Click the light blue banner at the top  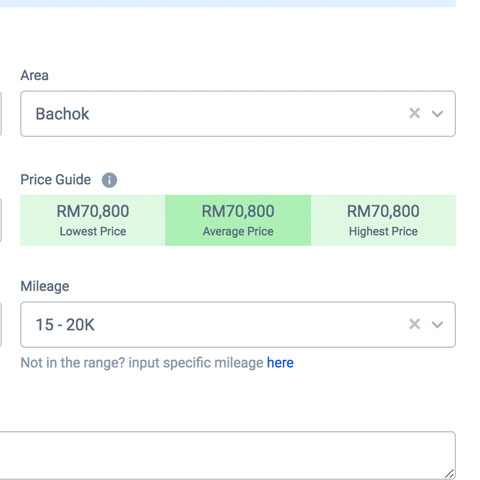(x=228, y=3)
